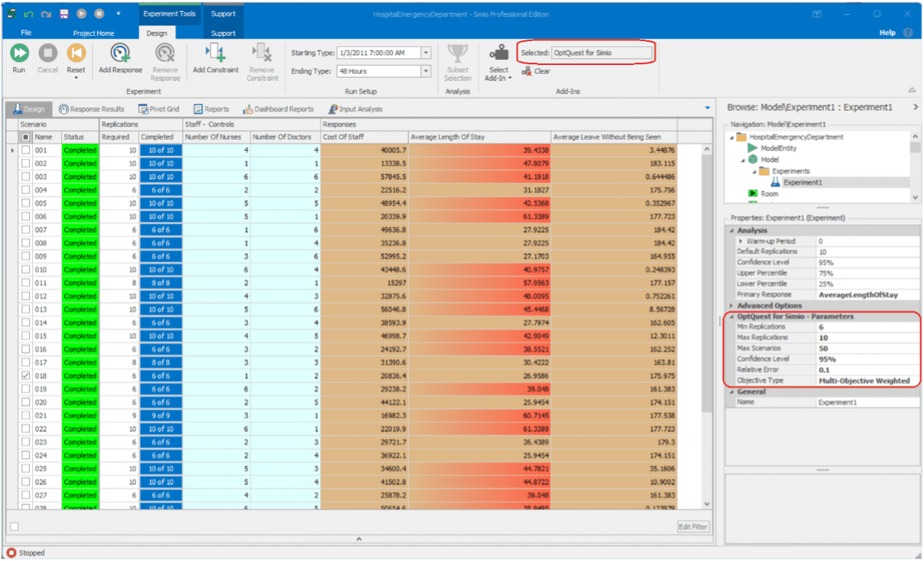924x561 pixels.
Task: Click the Edit Filter button
Action: point(692,527)
